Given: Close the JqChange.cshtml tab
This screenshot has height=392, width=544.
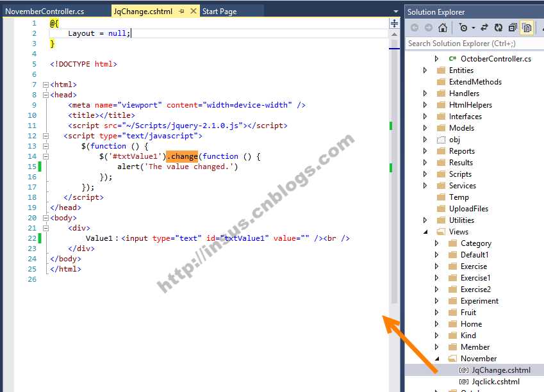Looking at the screenshot, I should click(x=194, y=11).
